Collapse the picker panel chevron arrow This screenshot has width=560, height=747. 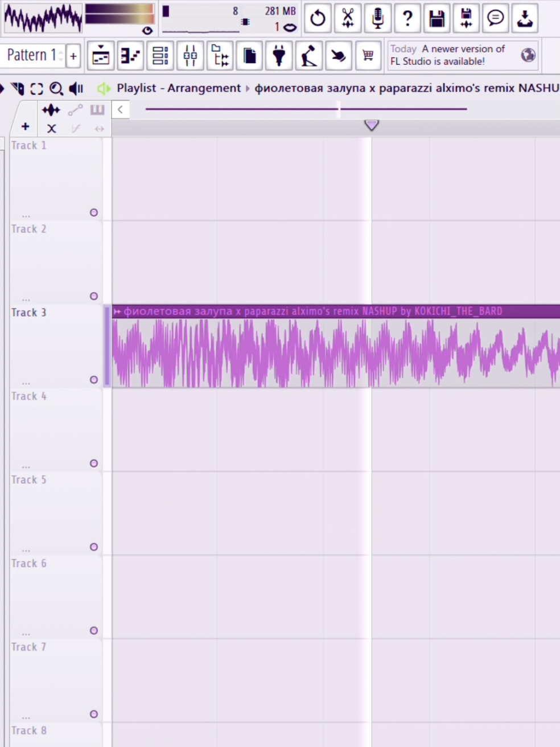[120, 109]
